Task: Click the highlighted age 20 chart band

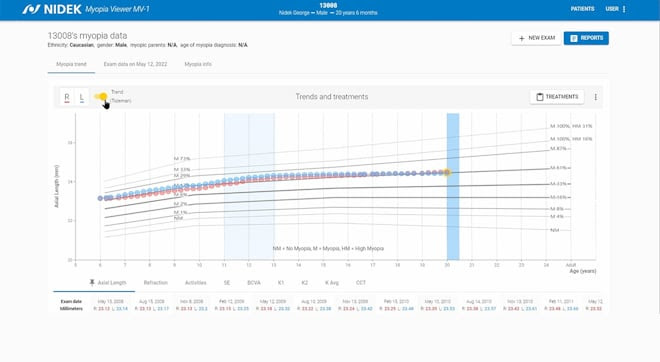Action: click(453, 186)
